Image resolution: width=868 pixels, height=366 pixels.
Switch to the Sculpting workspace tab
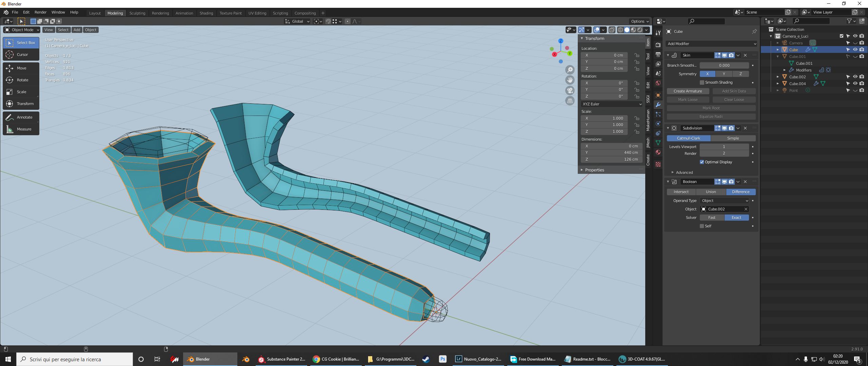point(137,13)
